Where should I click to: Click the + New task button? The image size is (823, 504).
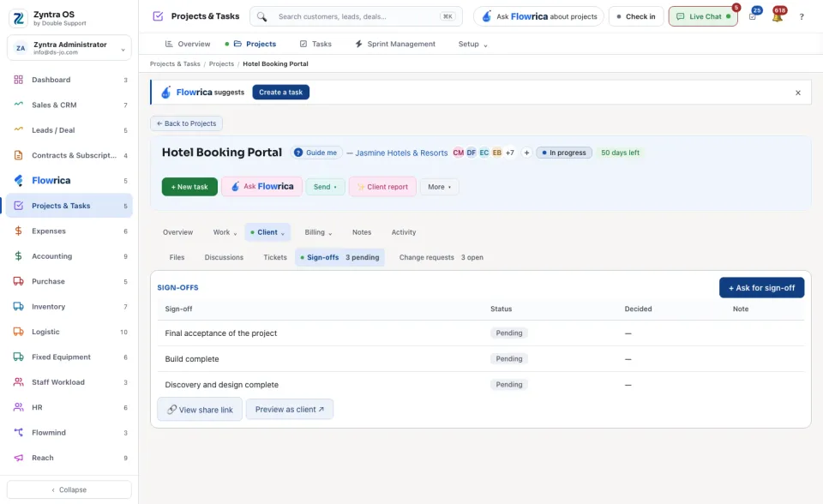[189, 187]
